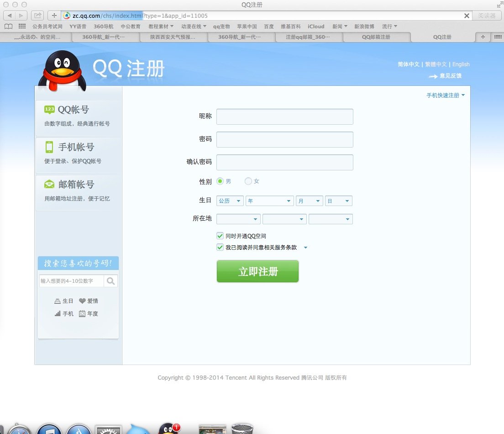The width and height of the screenshot is (504, 434).
Task: Click the nickname 昵称 input field
Action: click(x=284, y=116)
